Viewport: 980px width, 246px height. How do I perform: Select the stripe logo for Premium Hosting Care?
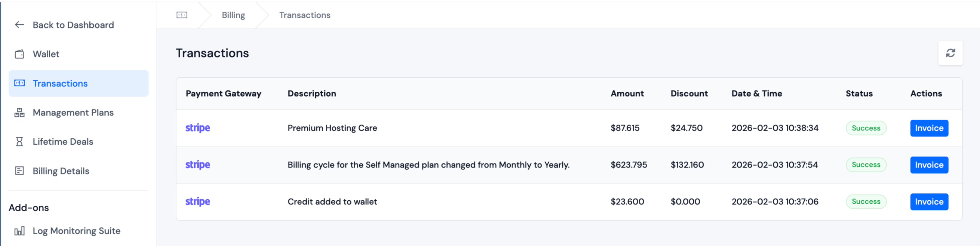(x=198, y=128)
